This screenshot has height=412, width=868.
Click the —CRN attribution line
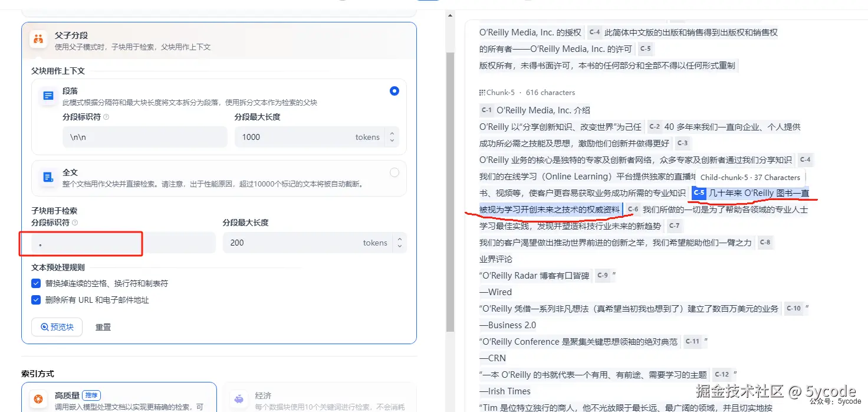pyautogui.click(x=492, y=358)
